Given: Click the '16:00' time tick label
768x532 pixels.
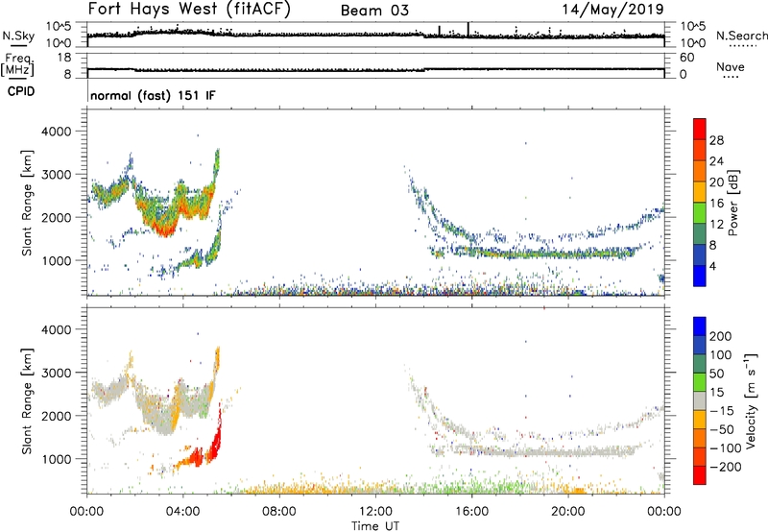Looking at the screenshot, I should coord(471,512).
